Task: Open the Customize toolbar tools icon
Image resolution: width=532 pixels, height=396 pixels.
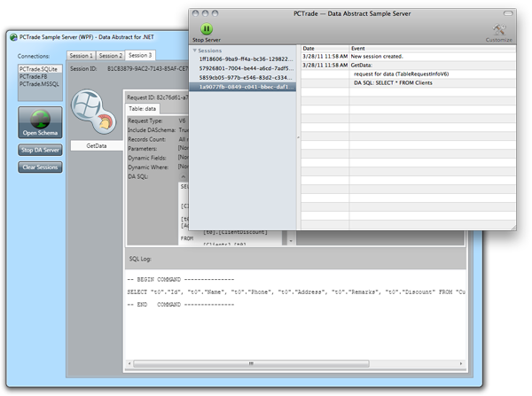Action: pos(499,29)
